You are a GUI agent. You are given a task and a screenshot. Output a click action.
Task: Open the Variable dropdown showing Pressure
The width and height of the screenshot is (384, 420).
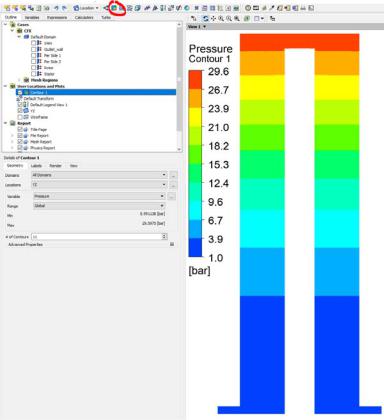tap(99, 196)
